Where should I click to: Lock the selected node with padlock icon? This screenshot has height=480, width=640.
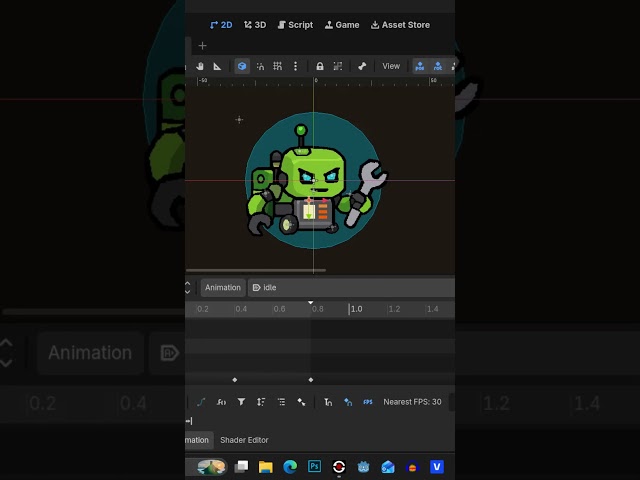320,66
